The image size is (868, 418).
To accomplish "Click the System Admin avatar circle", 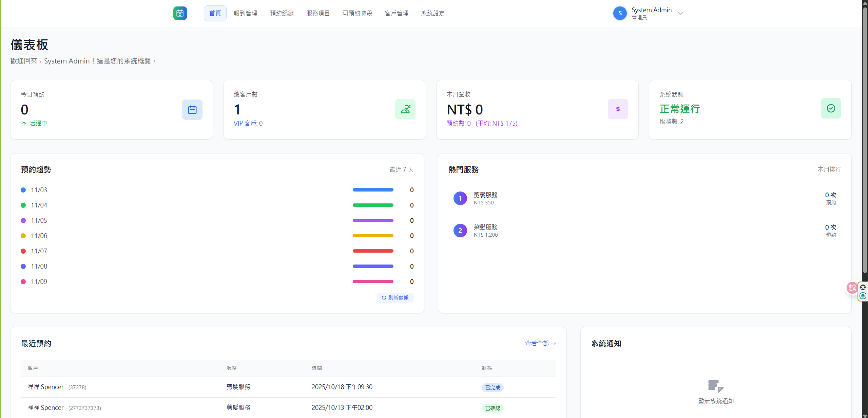I will 619,13.
